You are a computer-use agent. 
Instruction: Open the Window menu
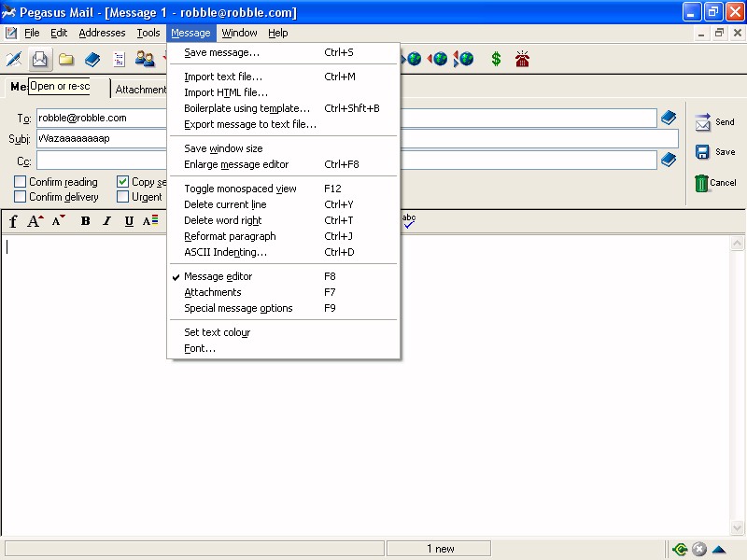pos(239,33)
